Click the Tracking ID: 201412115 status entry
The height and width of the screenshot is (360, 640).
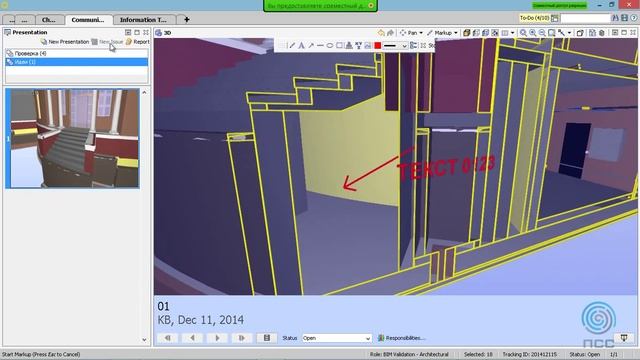[529, 354]
